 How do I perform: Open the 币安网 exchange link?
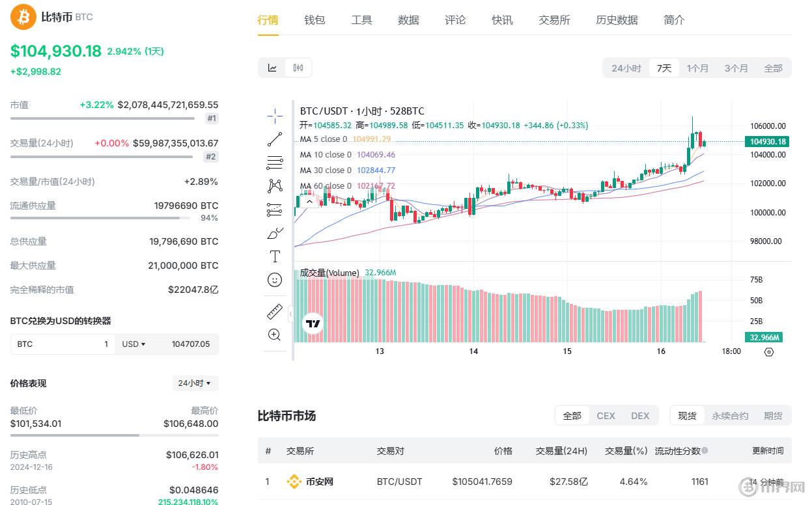(319, 482)
